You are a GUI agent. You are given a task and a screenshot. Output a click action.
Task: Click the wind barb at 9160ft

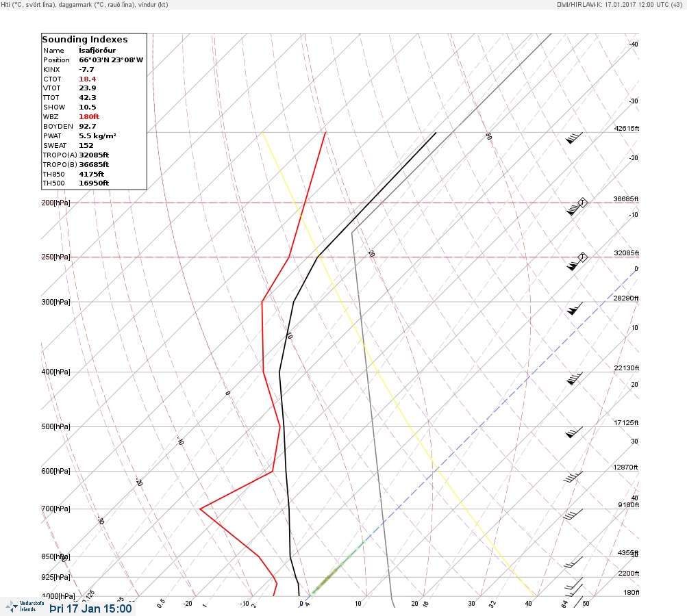[573, 514]
